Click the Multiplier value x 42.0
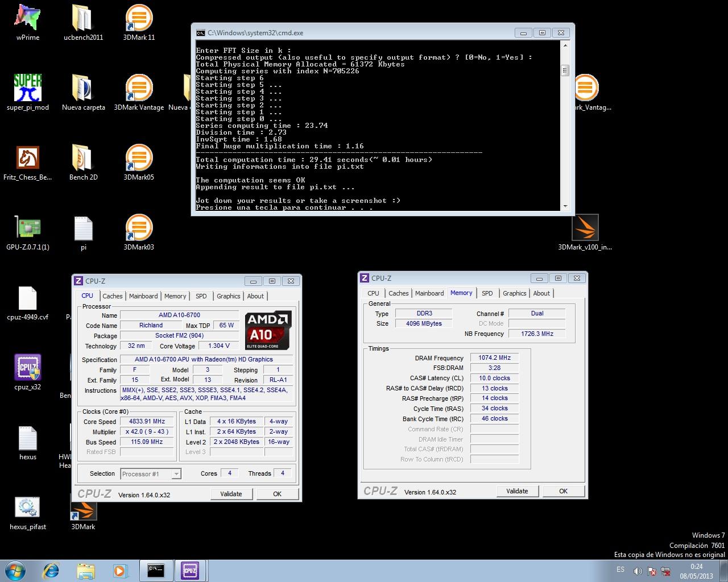 coord(147,432)
